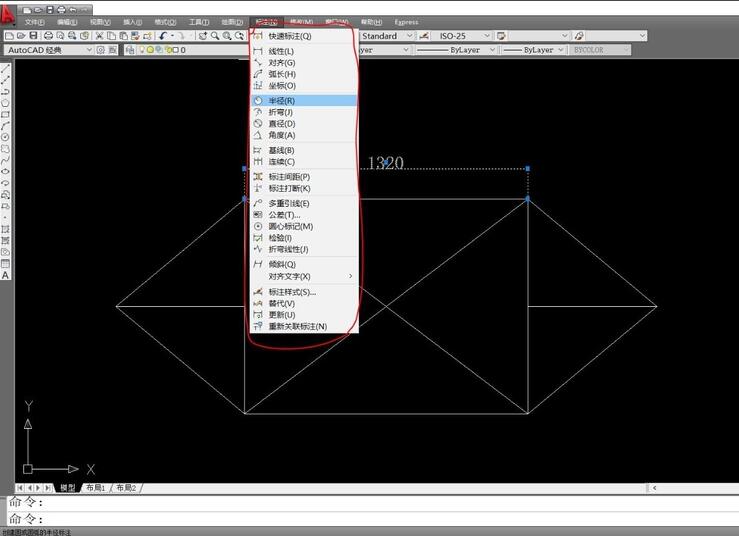Choose 直径(D) diameter dimension menu item
This screenshot has width=739, height=536.
coord(304,124)
